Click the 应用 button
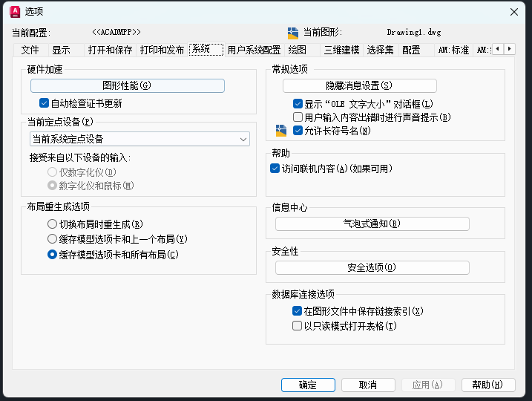This screenshot has height=401, width=532. (428, 385)
